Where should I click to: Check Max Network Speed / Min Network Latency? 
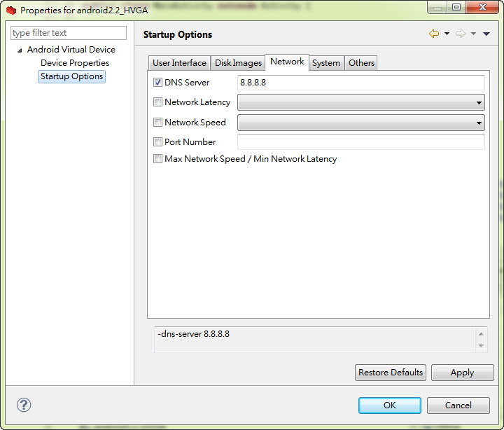[x=157, y=158]
